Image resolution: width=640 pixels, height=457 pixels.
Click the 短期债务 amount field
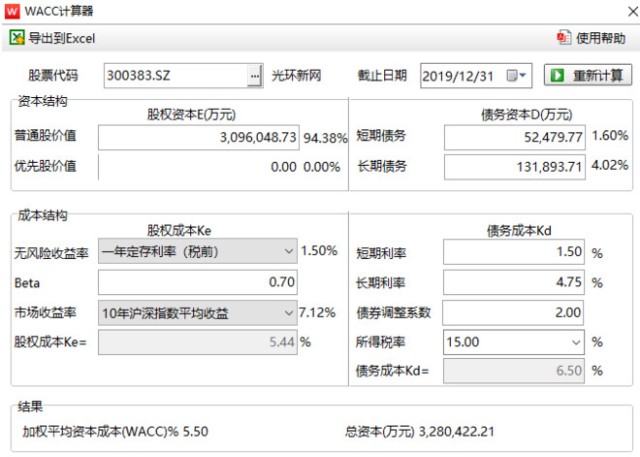[x=515, y=138]
